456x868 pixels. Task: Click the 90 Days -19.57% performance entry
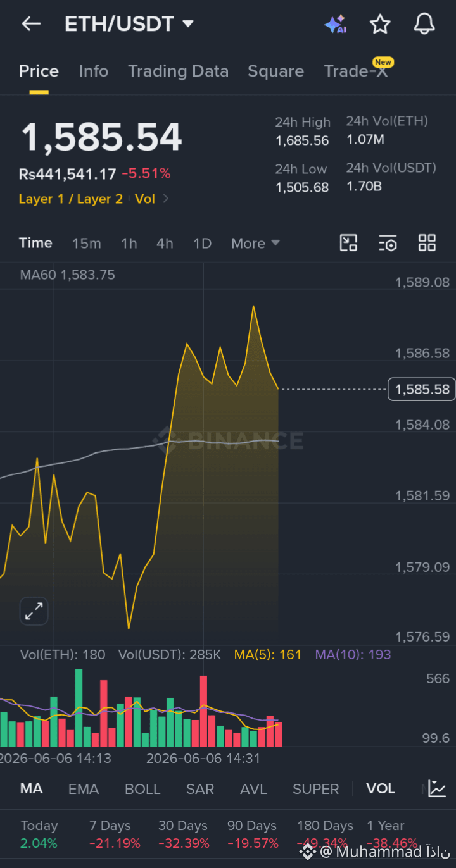click(253, 834)
